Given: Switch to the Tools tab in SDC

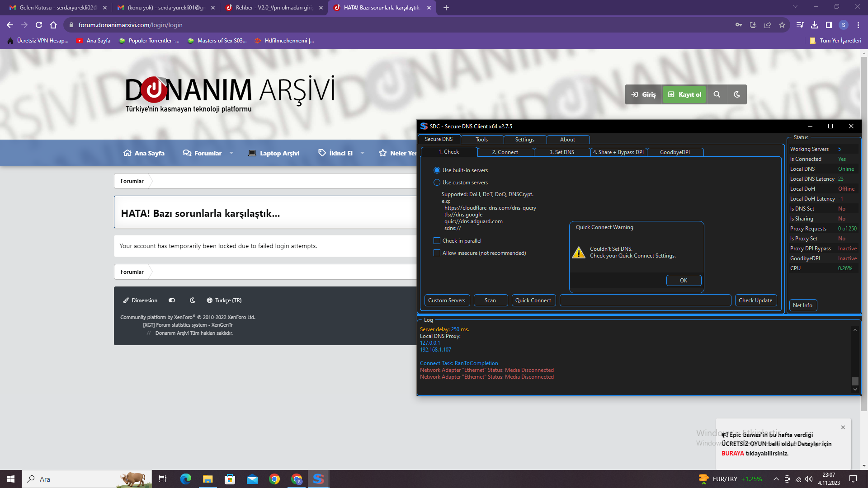Looking at the screenshot, I should pyautogui.click(x=482, y=140).
